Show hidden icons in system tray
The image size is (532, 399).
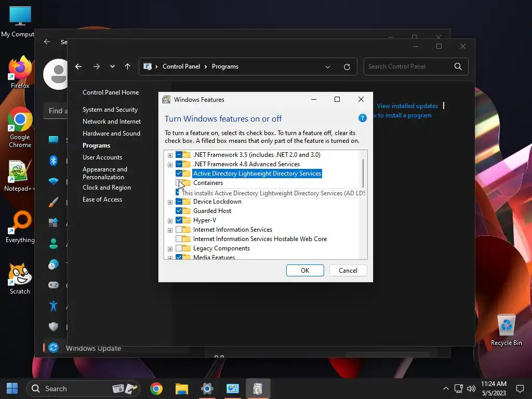(x=446, y=389)
